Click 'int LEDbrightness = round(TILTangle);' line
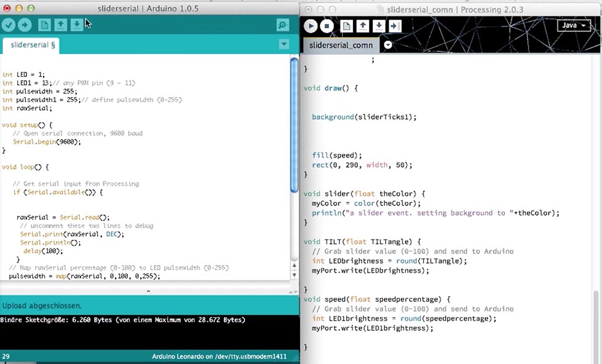The width and height of the screenshot is (602, 364). [389, 261]
